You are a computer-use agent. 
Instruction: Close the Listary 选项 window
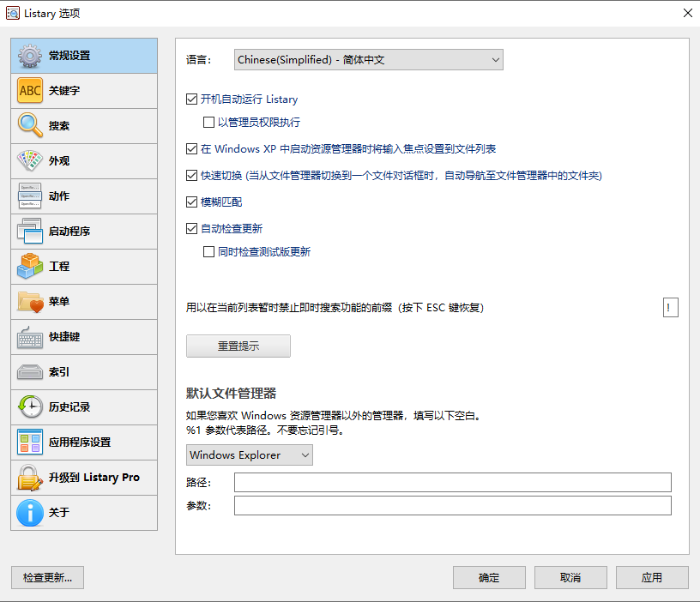pyautogui.click(x=687, y=13)
